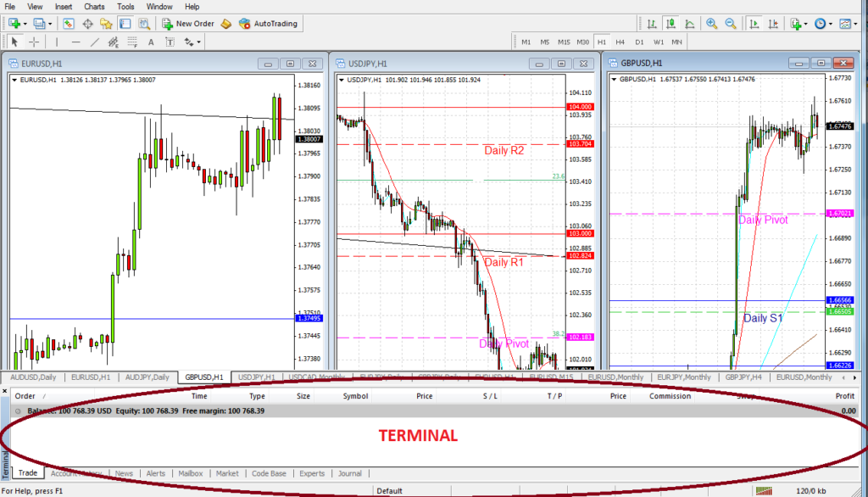Select the Text Label (T) tool

(x=170, y=42)
